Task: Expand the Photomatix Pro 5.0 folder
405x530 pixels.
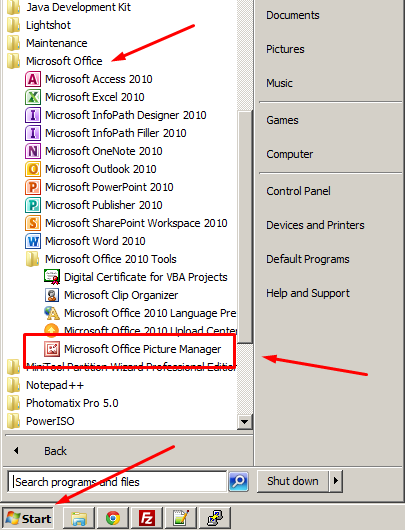Action: pos(72,403)
